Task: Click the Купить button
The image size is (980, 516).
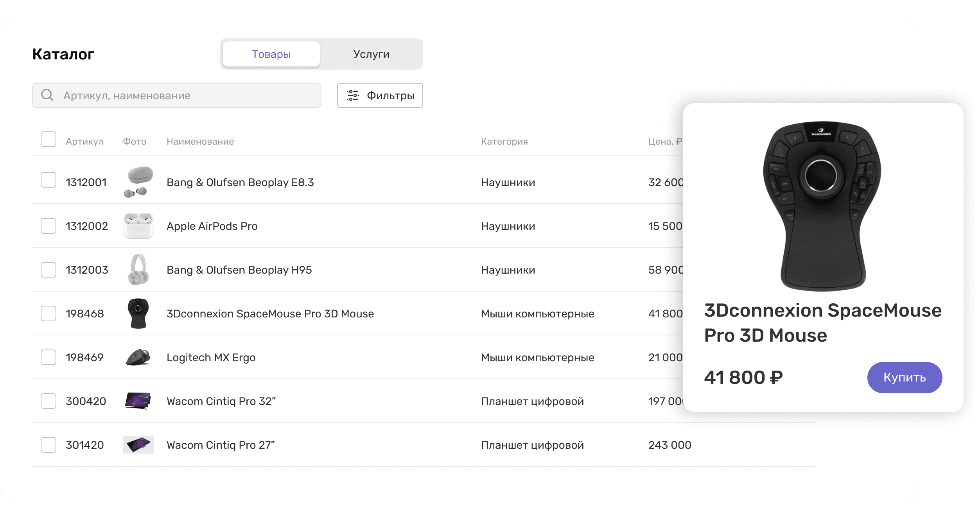Action: (905, 377)
